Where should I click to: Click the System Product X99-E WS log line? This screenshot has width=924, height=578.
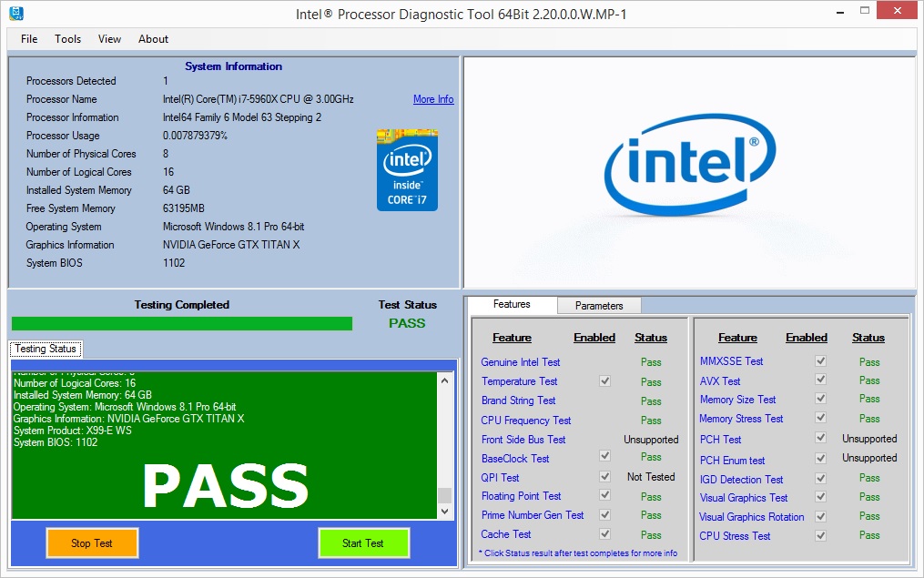tap(73, 431)
